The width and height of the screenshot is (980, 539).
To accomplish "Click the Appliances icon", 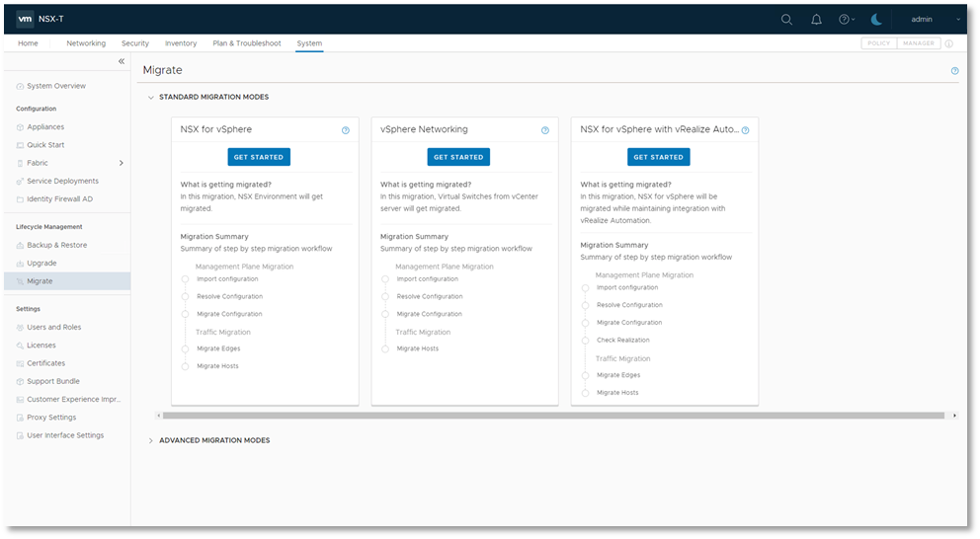I will (20, 126).
